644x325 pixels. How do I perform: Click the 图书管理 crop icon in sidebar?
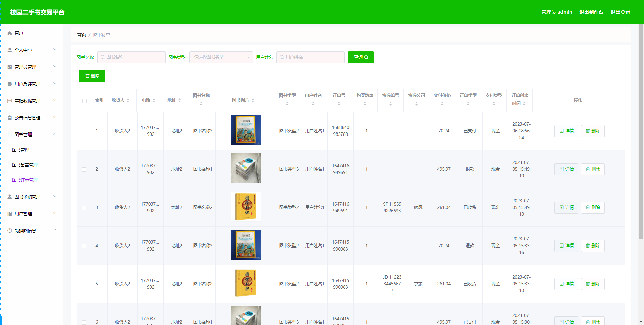pos(10,134)
